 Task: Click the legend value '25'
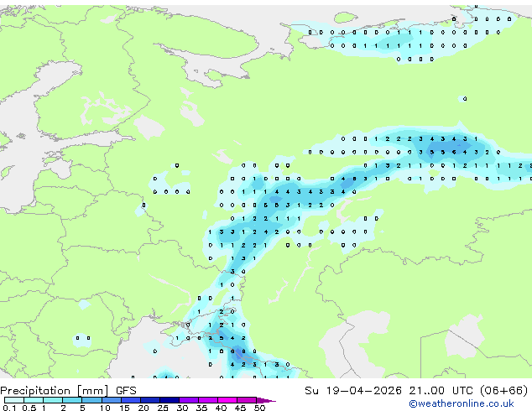(163, 408)
